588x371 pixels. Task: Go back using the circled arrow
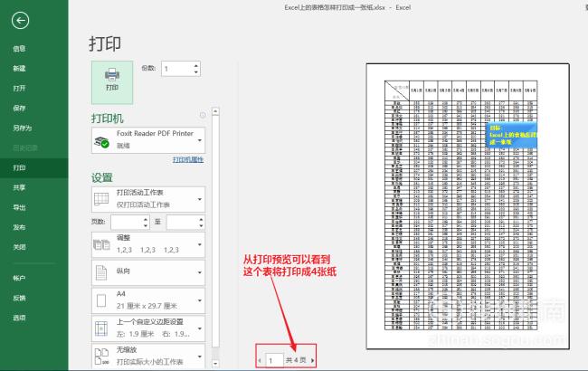(20, 20)
